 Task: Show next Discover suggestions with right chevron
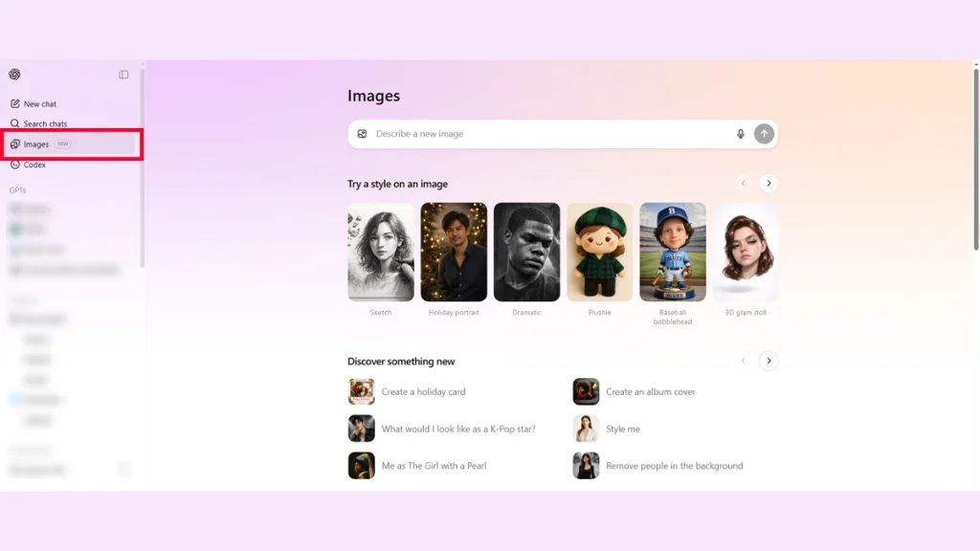pyautogui.click(x=768, y=361)
